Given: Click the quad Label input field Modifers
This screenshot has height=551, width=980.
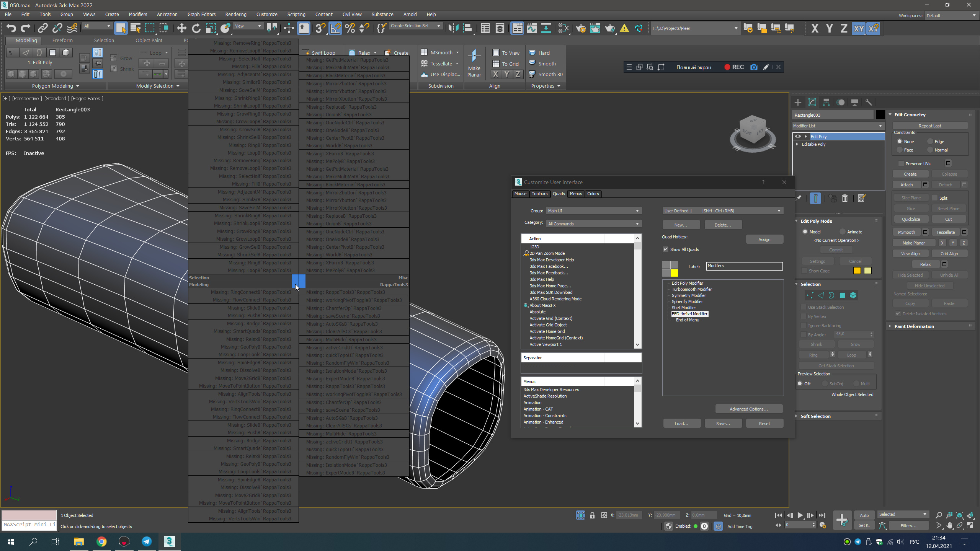Looking at the screenshot, I should click(x=744, y=266).
